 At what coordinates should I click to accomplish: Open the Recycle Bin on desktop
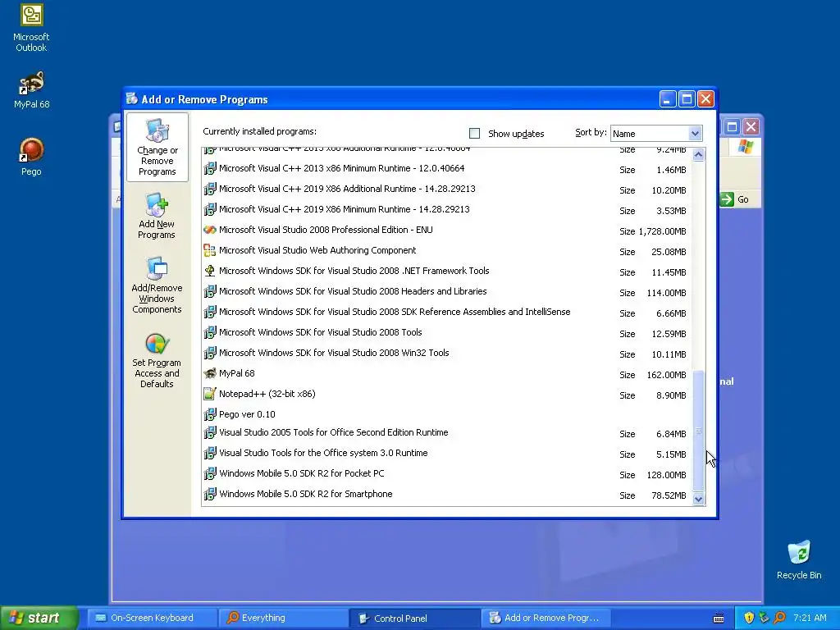[799, 560]
